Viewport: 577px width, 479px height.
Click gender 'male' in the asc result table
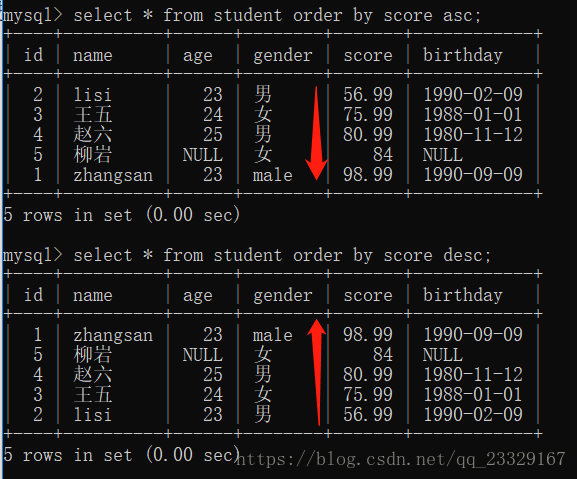[x=272, y=175]
